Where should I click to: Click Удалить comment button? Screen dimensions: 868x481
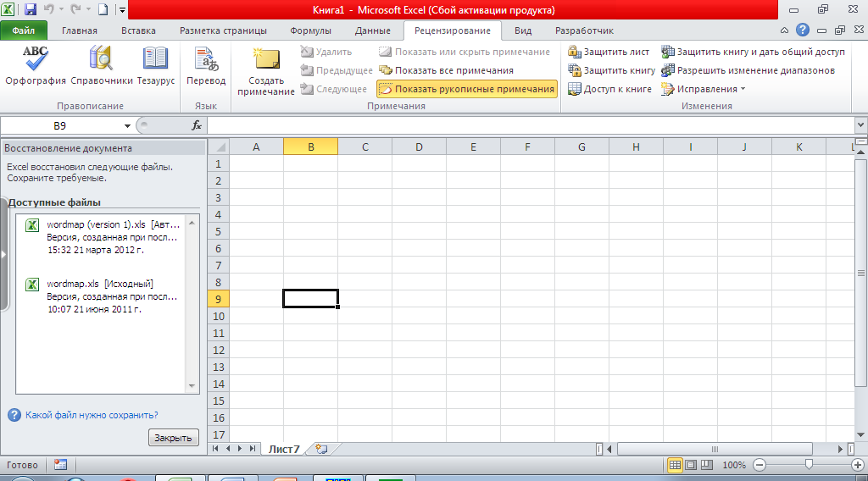click(326, 52)
